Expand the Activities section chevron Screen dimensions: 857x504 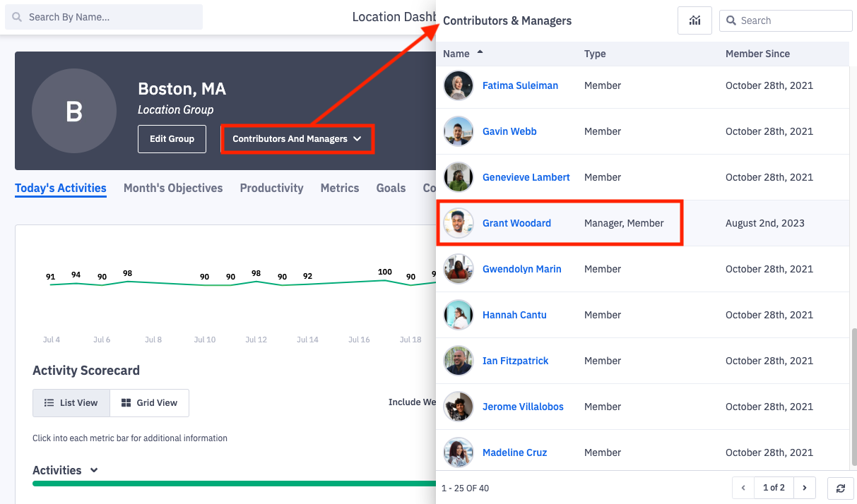94,470
